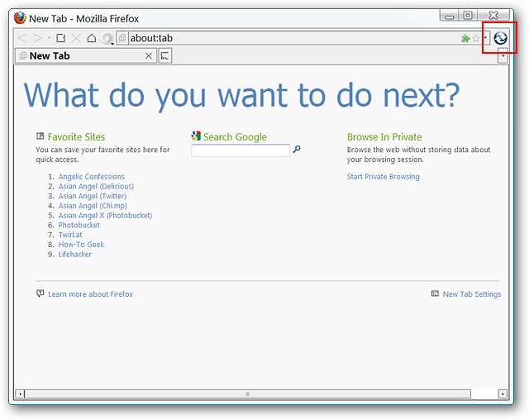Open Angelic Confessions link
This screenshot has width=529, height=420.
click(x=92, y=176)
